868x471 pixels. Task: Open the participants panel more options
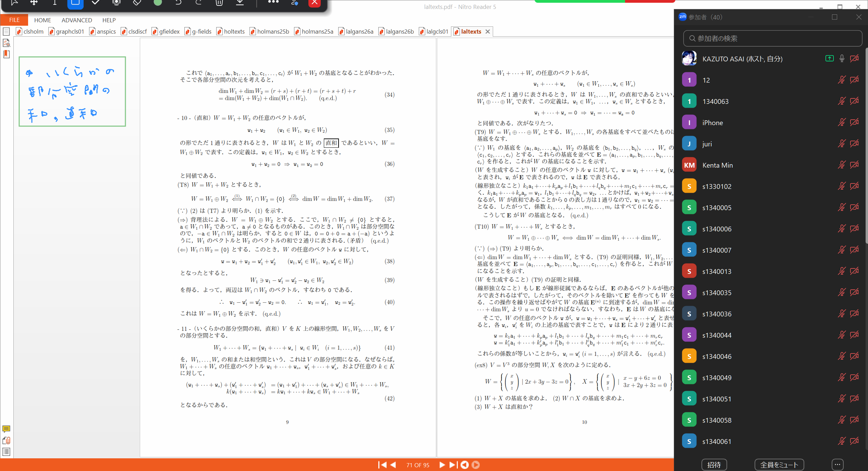coord(838,465)
